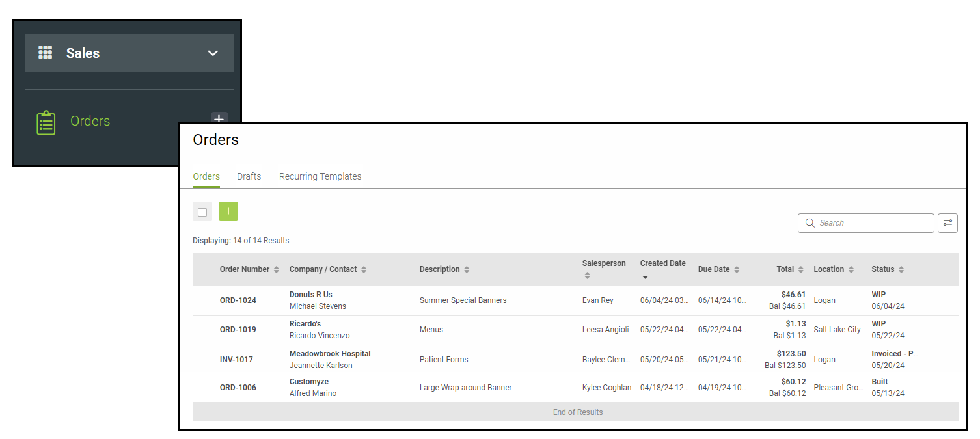Viewport: 980px width, 439px height.
Task: Select company Ricardo's
Action: 305,324
